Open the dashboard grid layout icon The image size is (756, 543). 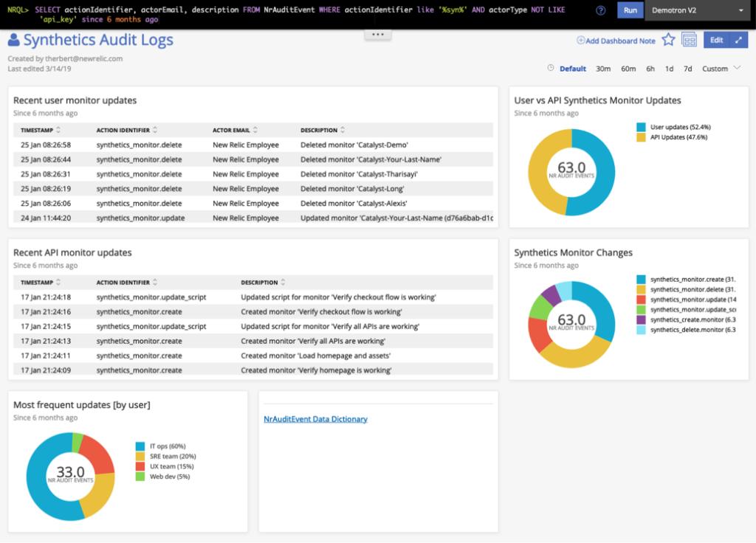(x=689, y=39)
